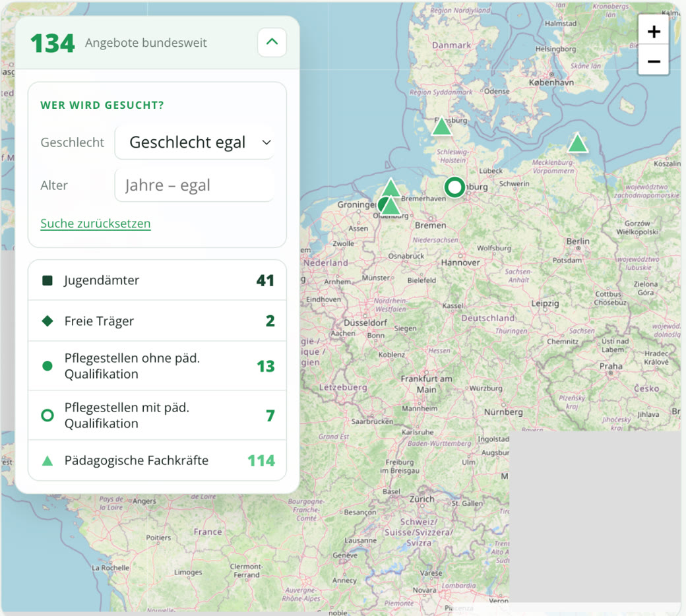
Task: Click the Suche zurücksetzen link
Action: [96, 224]
